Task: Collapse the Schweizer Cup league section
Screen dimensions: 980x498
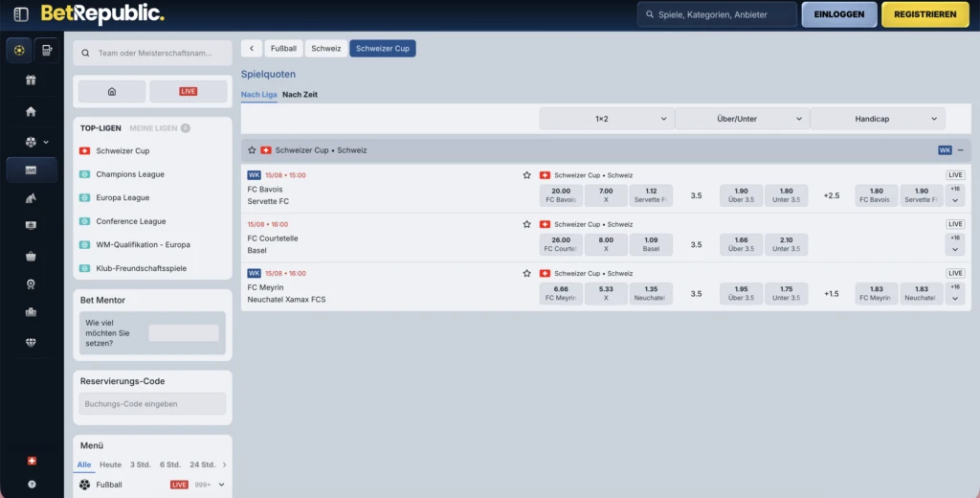Action: coord(961,150)
